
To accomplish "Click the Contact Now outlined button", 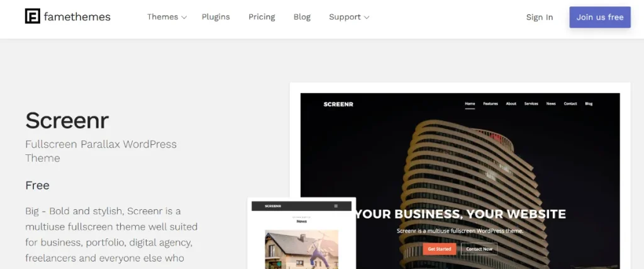I will [x=479, y=249].
